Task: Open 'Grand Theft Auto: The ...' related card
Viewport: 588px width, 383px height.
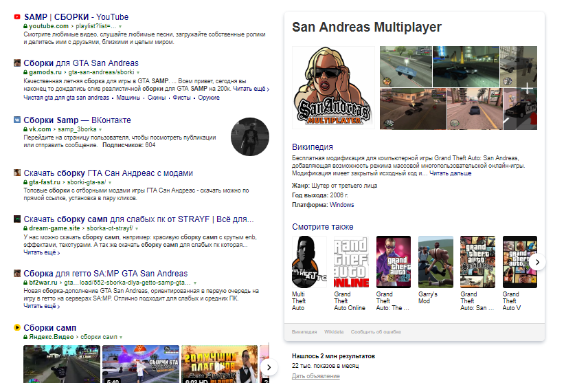Action: (x=394, y=274)
